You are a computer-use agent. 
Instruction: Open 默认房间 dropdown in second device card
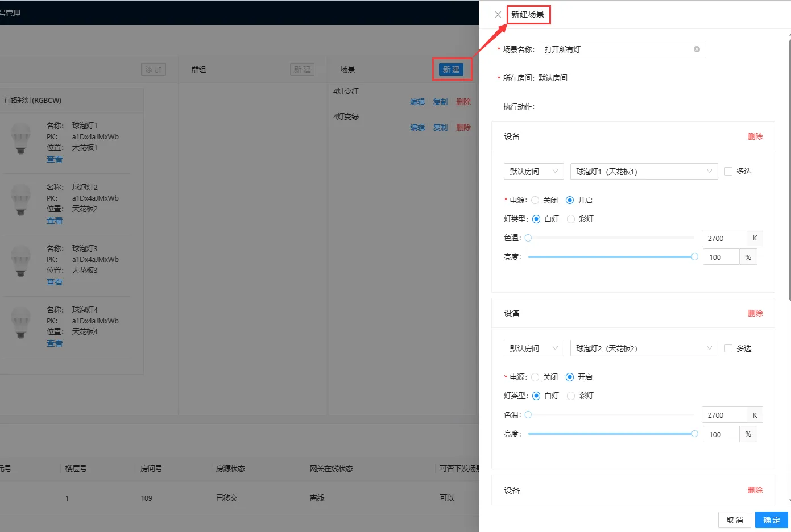coord(533,348)
